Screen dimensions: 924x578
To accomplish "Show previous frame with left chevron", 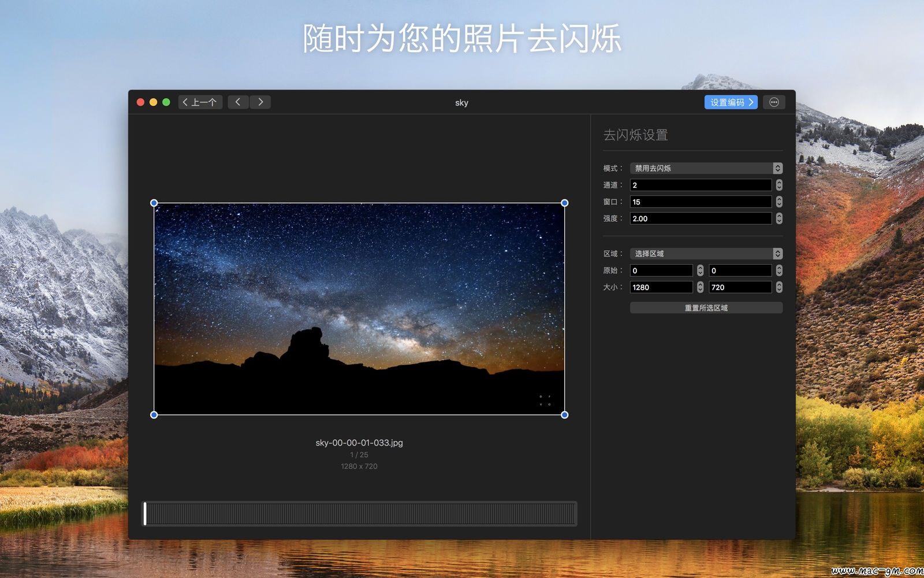I will tap(238, 102).
